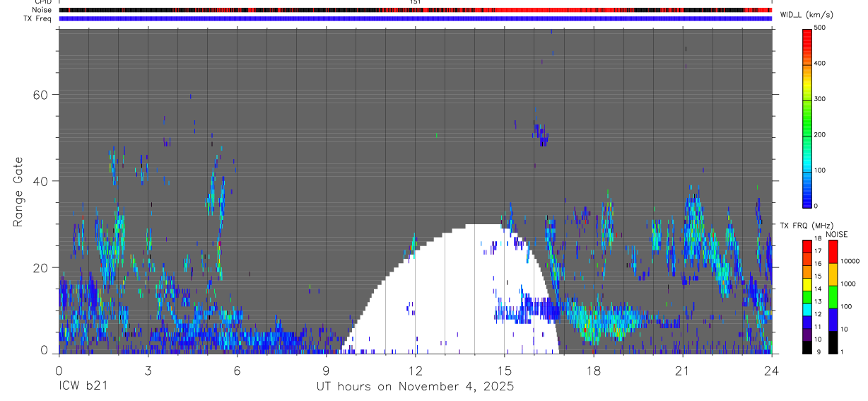The image size is (868, 401).
Task: Click the red swatch in the NOISE legend
Action: 833,251
